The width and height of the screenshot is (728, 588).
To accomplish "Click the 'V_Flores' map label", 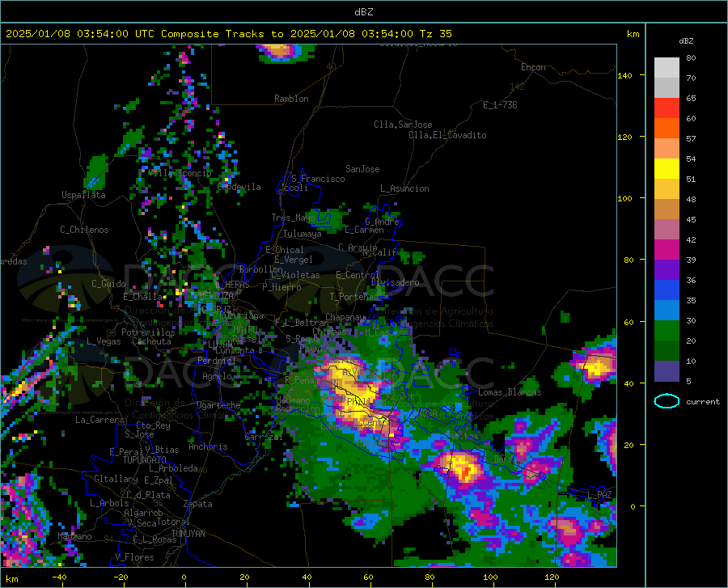I will pyautogui.click(x=134, y=557).
